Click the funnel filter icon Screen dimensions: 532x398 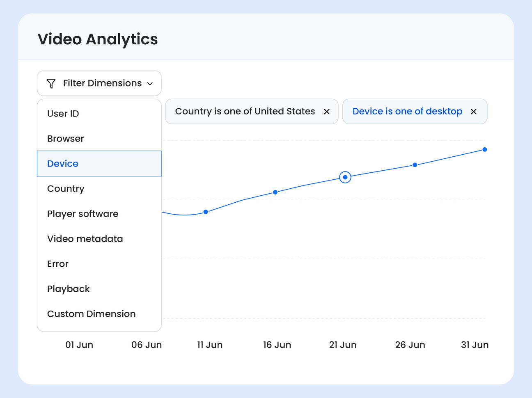click(51, 84)
